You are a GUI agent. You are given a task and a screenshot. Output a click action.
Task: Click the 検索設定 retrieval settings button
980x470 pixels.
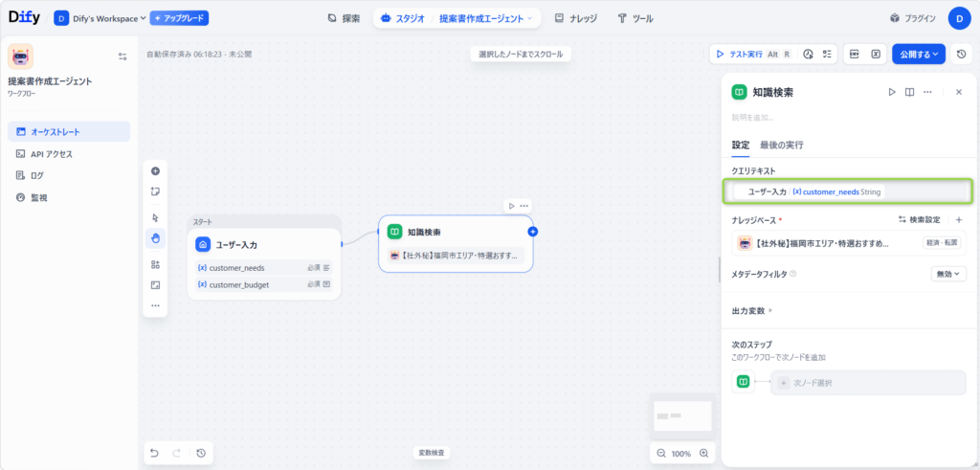[x=919, y=219]
